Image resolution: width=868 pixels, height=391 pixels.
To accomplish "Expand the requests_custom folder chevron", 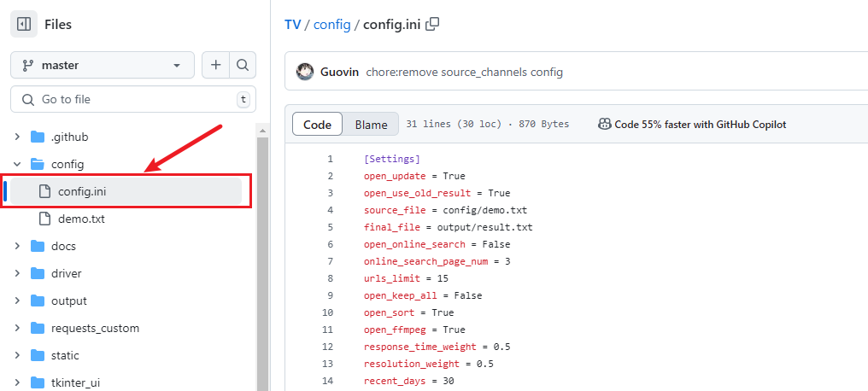I will [17, 328].
